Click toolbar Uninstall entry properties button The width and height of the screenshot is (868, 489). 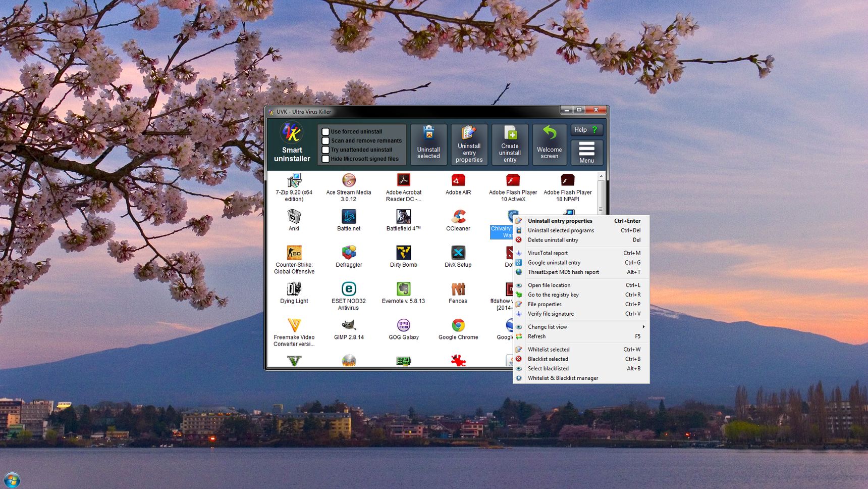pyautogui.click(x=469, y=144)
